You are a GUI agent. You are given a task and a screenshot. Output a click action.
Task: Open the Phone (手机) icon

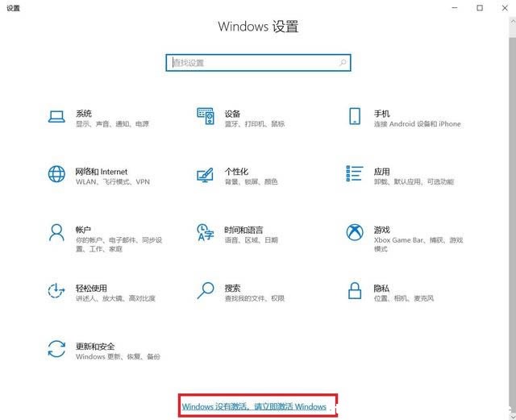[355, 116]
